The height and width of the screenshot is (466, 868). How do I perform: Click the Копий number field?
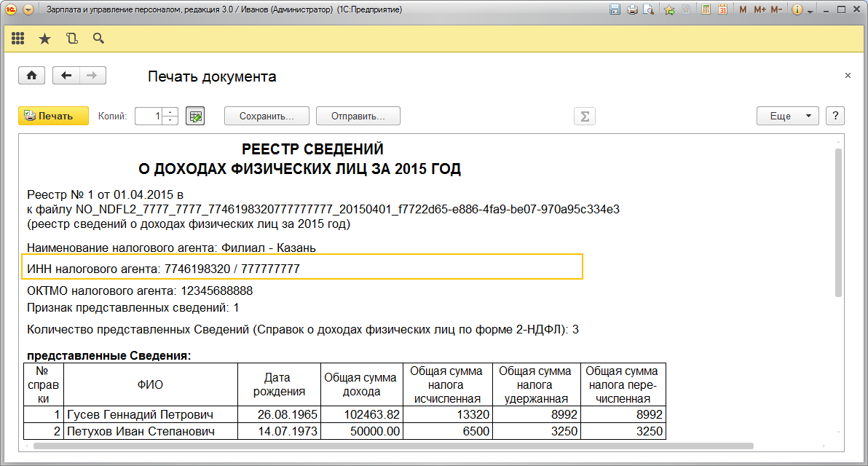point(149,116)
